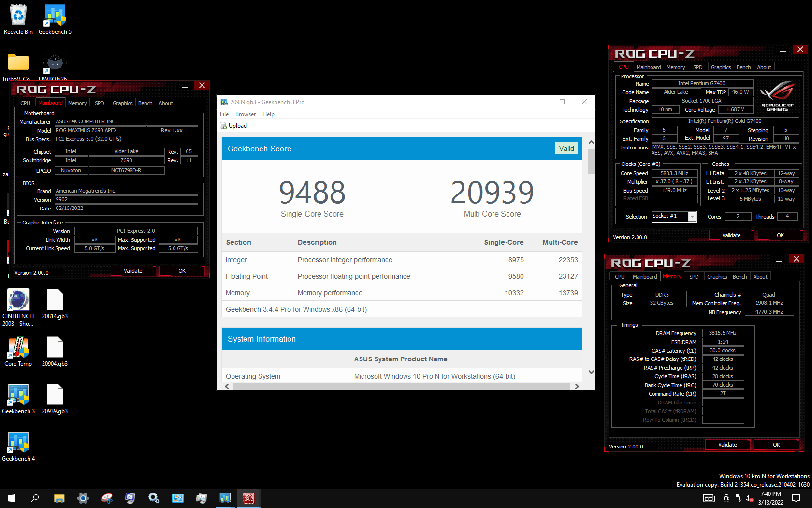The height and width of the screenshot is (508, 812).
Task: Open the CINEBENCH 2003 desktop shortcut
Action: click(18, 307)
